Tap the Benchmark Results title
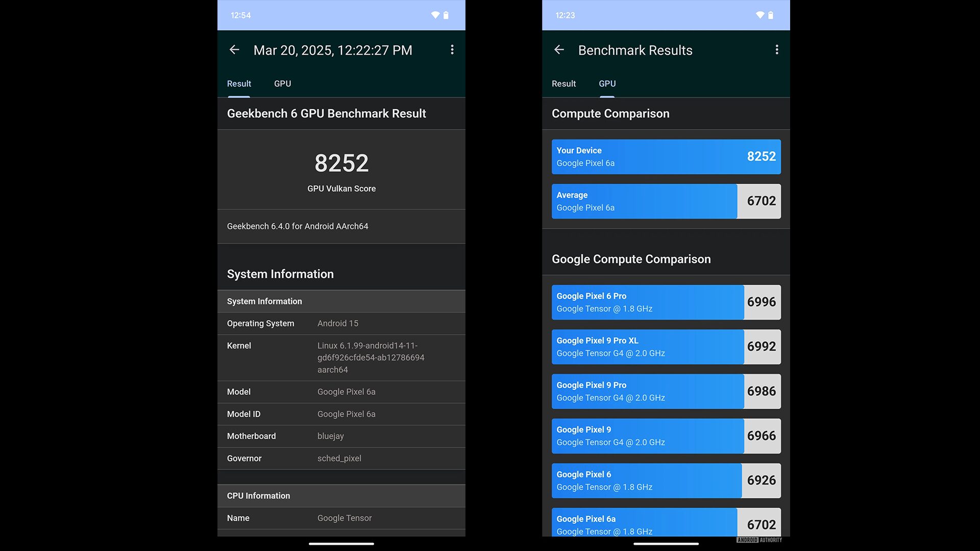 tap(635, 50)
